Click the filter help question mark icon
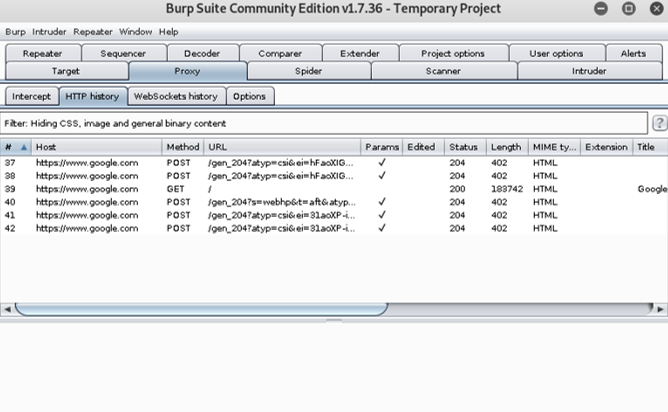Screen dimensions: 668x412 click(659, 123)
